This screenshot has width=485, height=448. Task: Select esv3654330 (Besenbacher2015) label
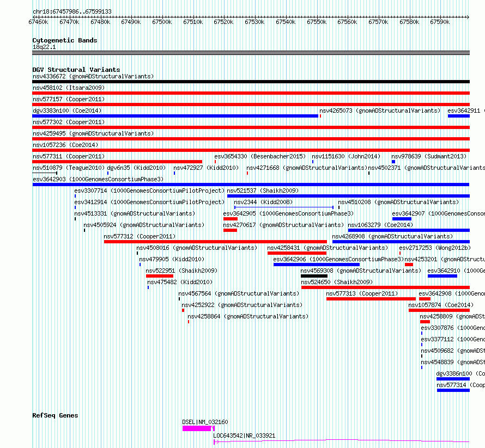point(260,156)
